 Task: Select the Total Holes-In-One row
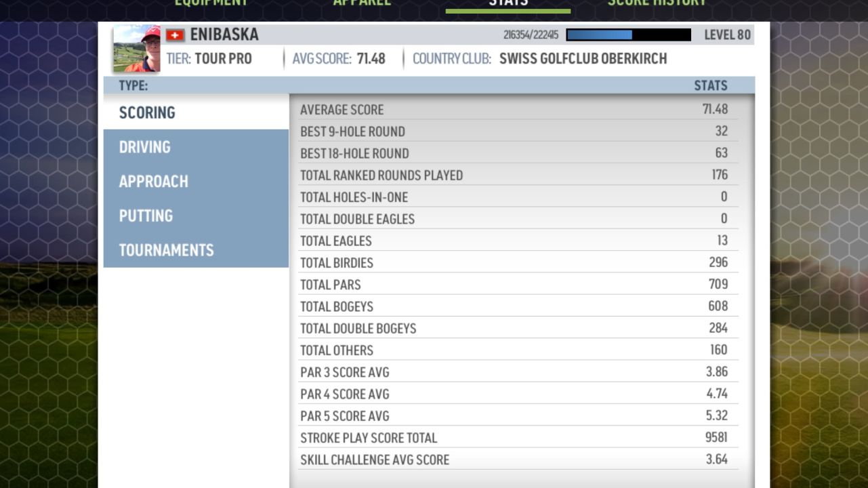point(518,197)
